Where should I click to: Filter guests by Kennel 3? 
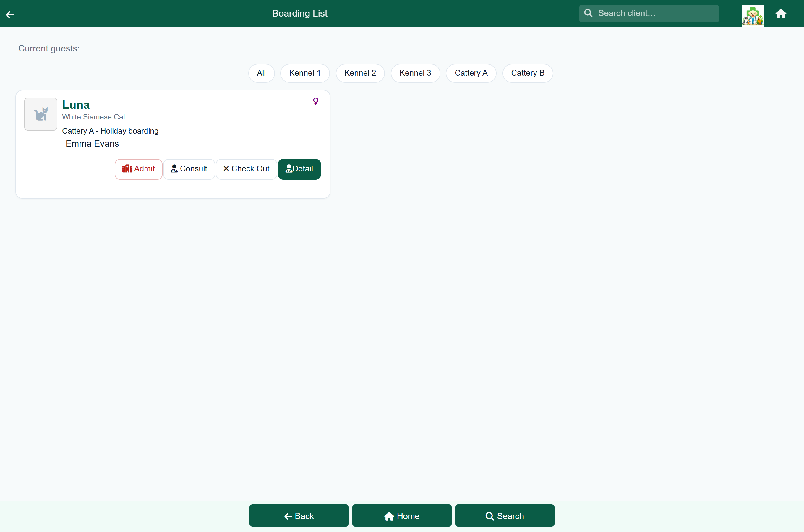(415, 73)
